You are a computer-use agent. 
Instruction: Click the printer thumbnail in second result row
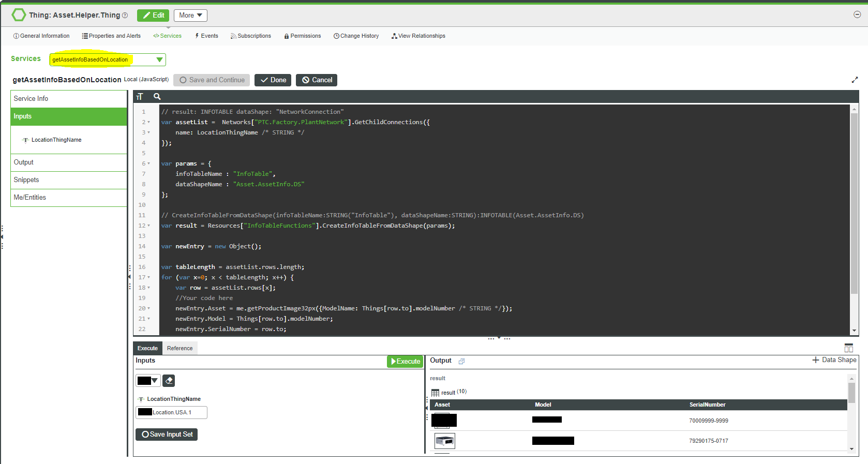click(444, 441)
